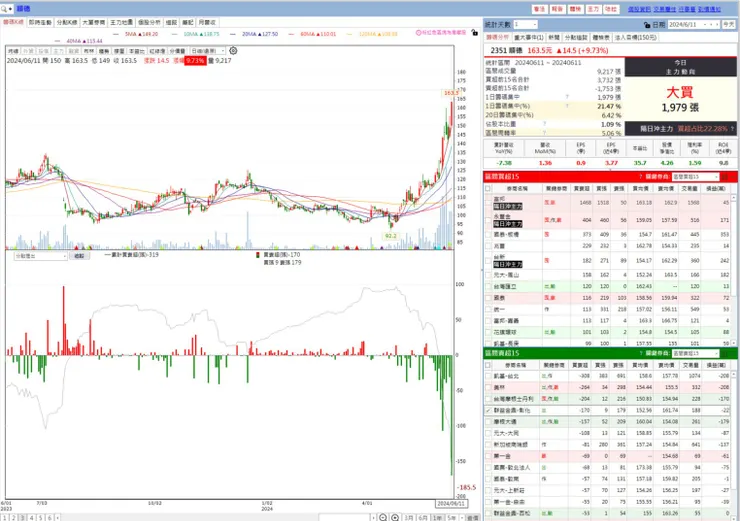The width and height of the screenshot is (740, 521).
Task: Tick the 統一 broker row checkbox
Action: (488, 309)
